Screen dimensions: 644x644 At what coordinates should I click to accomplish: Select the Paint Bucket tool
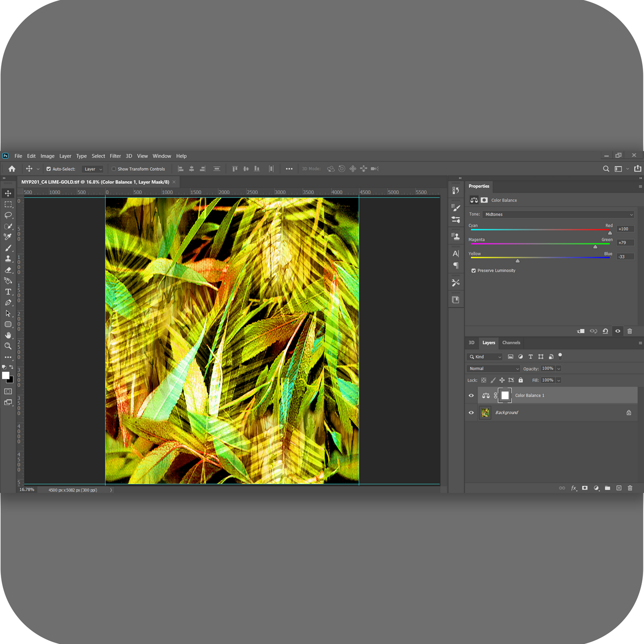8,281
